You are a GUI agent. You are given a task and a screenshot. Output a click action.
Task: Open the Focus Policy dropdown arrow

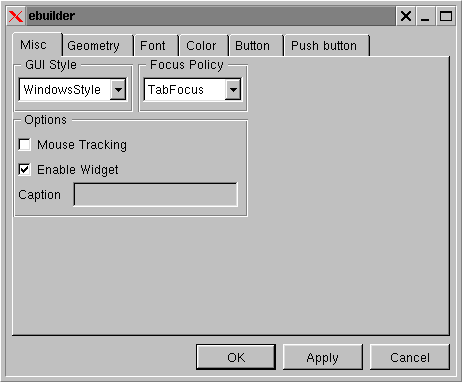(233, 89)
